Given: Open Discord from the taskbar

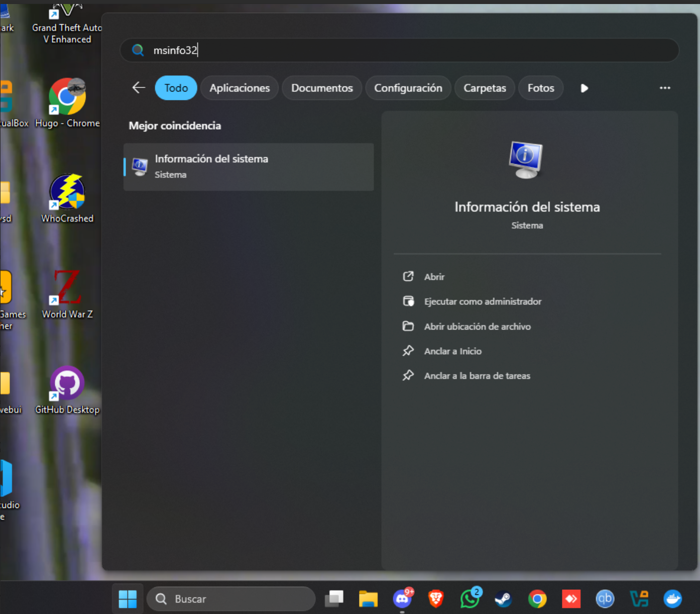Looking at the screenshot, I should (x=402, y=599).
